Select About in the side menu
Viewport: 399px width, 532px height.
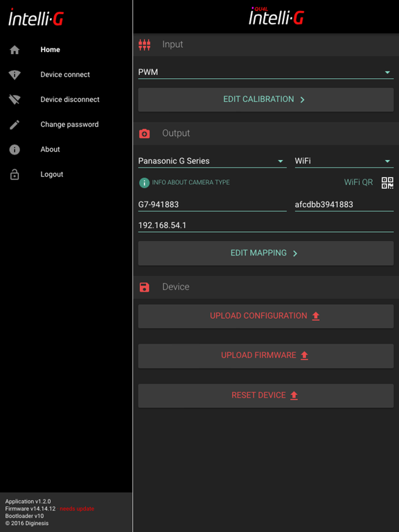click(x=50, y=150)
